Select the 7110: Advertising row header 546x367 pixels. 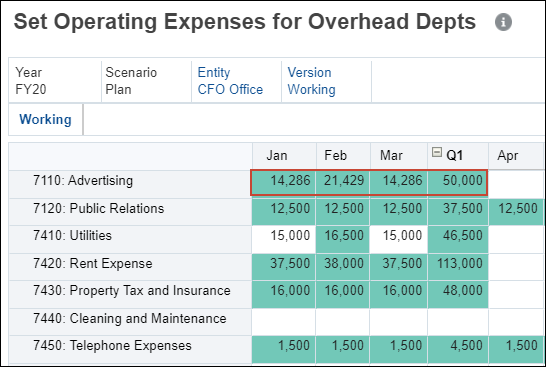(x=130, y=184)
